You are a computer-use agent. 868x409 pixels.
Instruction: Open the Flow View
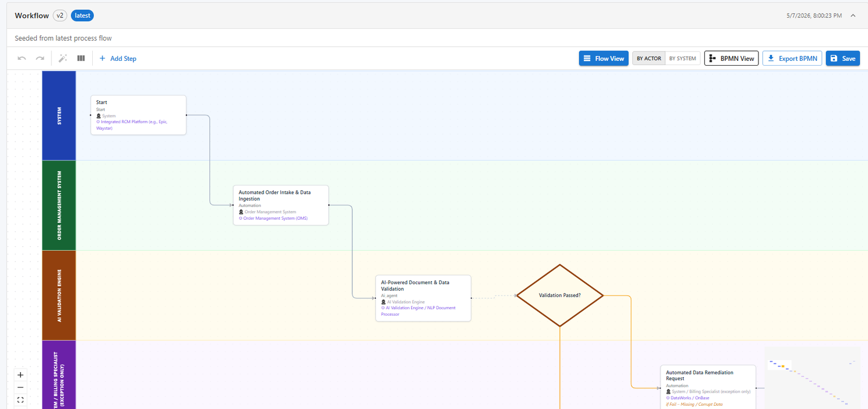pyautogui.click(x=604, y=59)
